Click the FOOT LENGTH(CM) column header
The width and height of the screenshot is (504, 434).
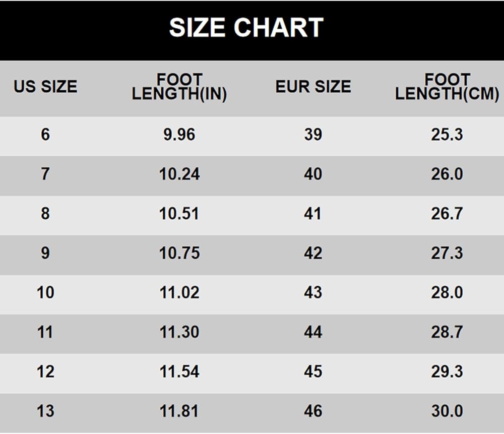[447, 87]
